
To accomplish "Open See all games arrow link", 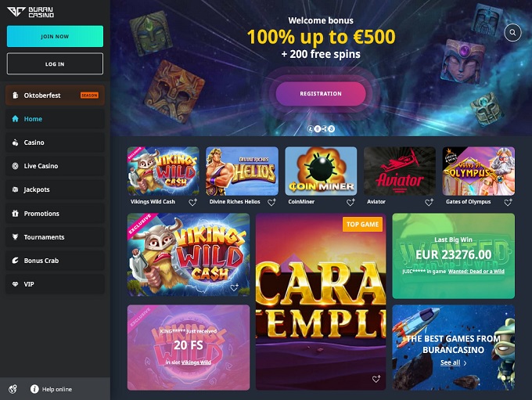I will tap(453, 362).
